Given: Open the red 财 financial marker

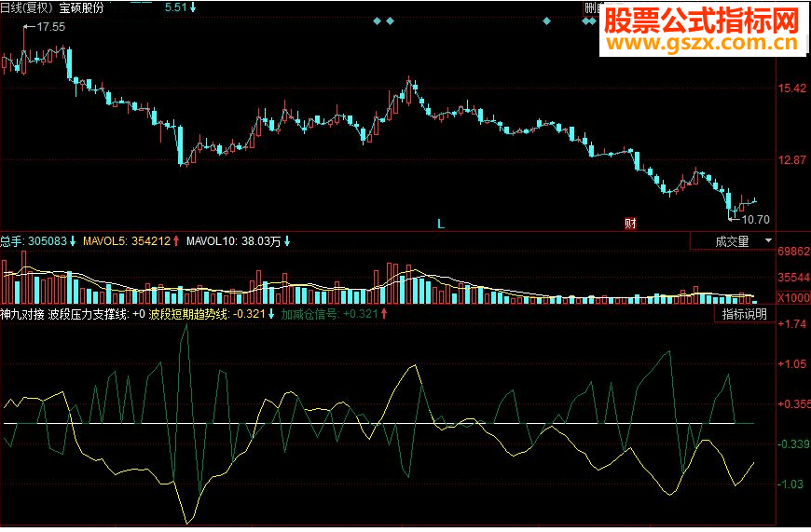Looking at the screenshot, I should [x=630, y=224].
